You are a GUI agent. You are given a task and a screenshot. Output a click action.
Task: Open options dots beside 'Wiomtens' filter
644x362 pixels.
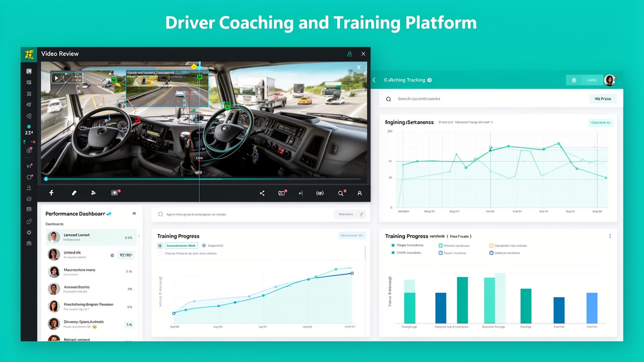tap(362, 214)
